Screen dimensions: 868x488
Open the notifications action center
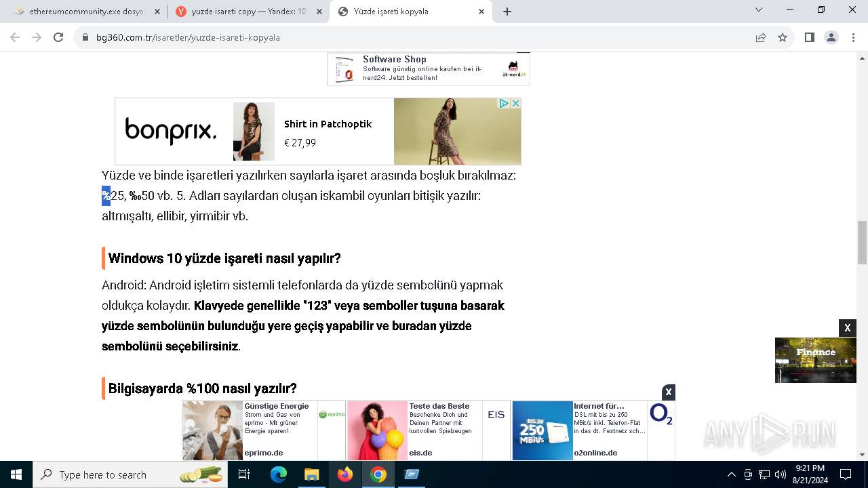[846, 474]
